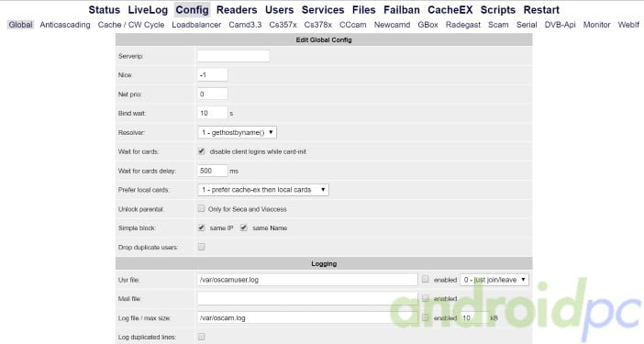Click the Bind wait field

click(x=212, y=113)
